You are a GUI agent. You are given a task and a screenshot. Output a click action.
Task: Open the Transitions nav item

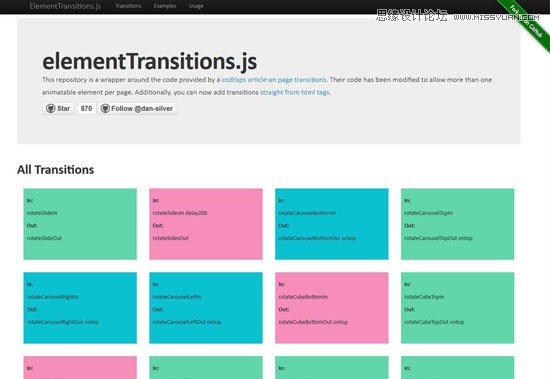coord(128,6)
